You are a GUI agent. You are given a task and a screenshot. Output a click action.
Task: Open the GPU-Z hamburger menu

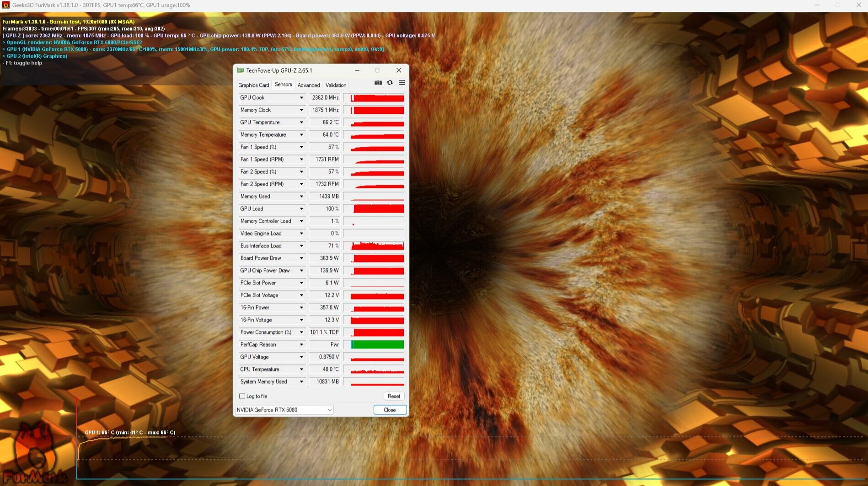402,83
